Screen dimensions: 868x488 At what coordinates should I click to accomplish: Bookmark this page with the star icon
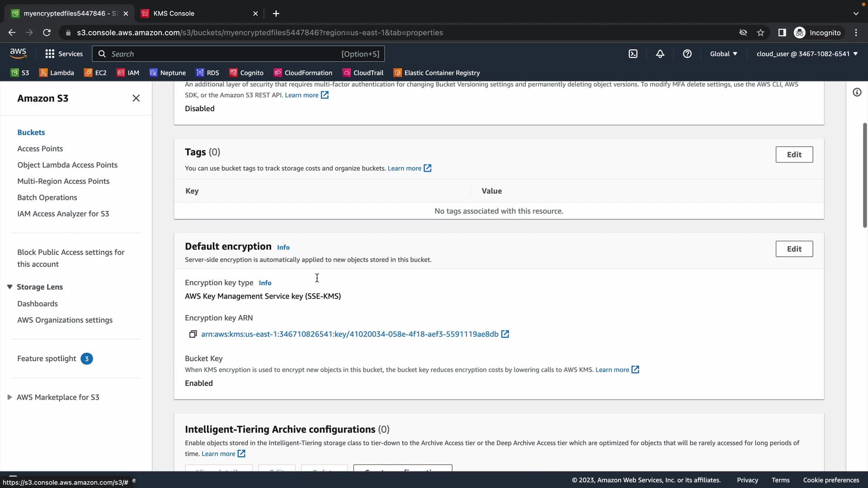[x=760, y=33]
